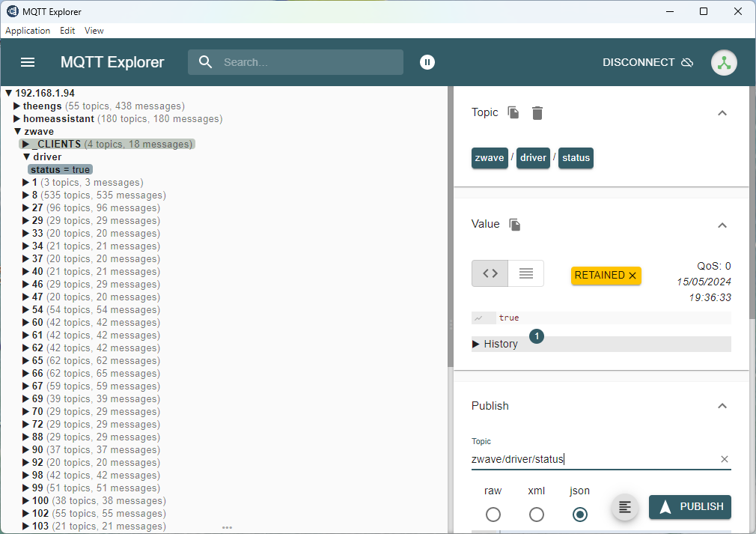Open the hamburger navigation menu

pyautogui.click(x=28, y=62)
